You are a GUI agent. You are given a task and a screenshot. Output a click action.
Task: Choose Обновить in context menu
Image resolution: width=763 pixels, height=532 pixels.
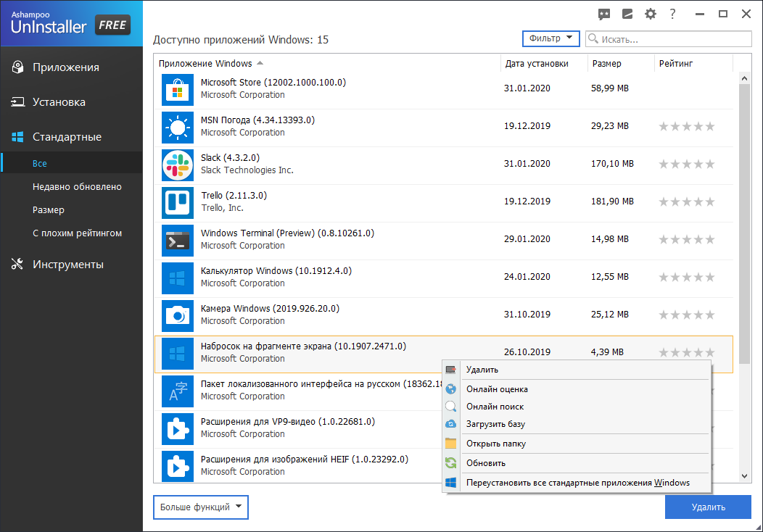pyautogui.click(x=577, y=463)
